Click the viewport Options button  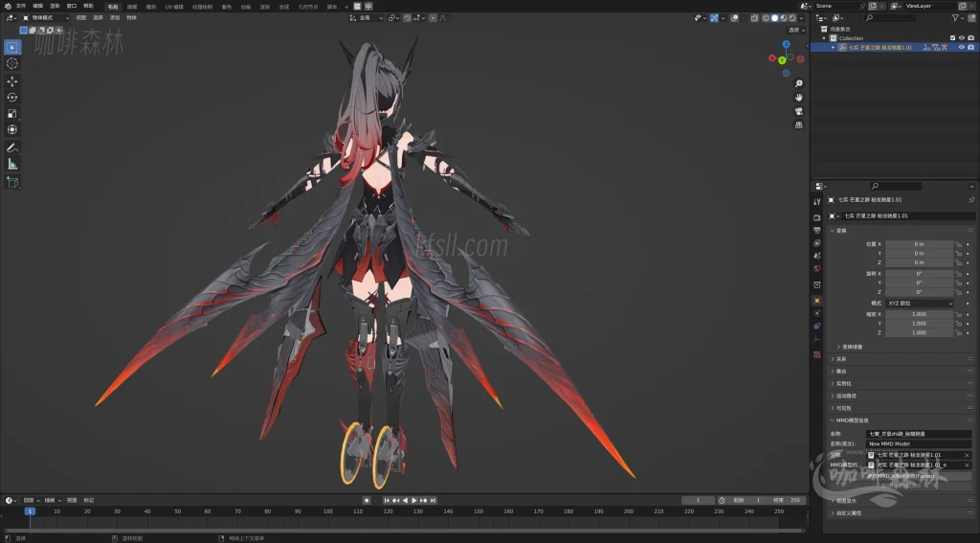(x=796, y=30)
